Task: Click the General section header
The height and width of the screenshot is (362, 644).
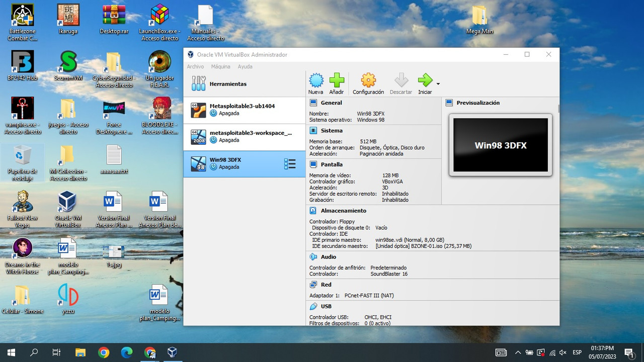Action: coord(331,103)
